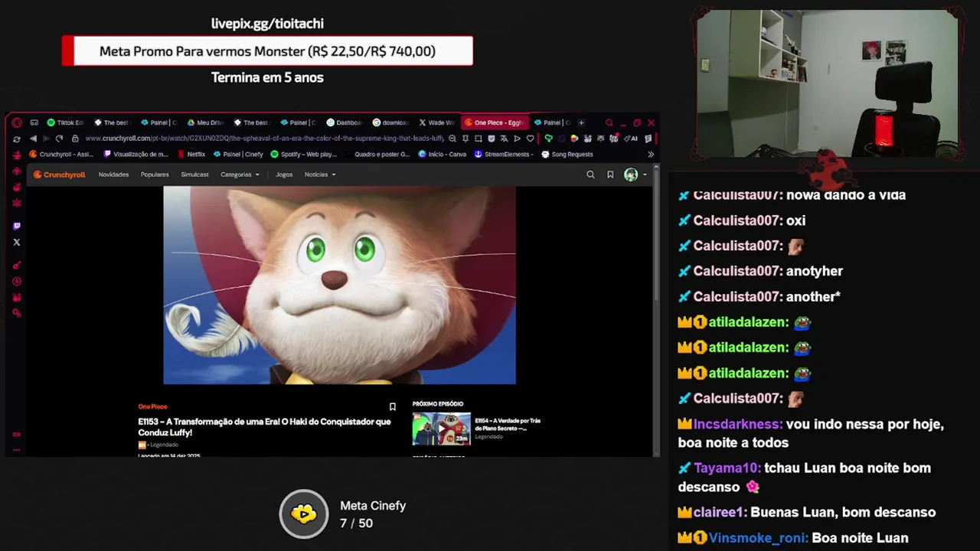Click lncsdarkness's chat username
This screenshot has width=980, height=551.
(737, 424)
